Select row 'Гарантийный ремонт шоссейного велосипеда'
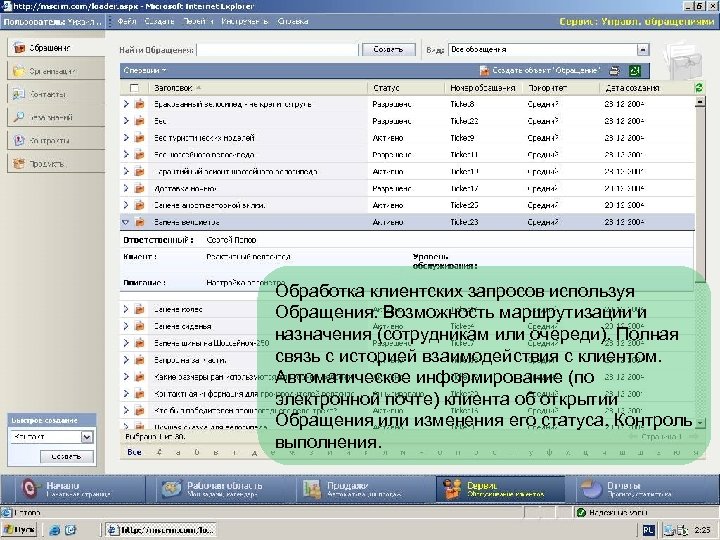This screenshot has width=720, height=540. click(407, 171)
